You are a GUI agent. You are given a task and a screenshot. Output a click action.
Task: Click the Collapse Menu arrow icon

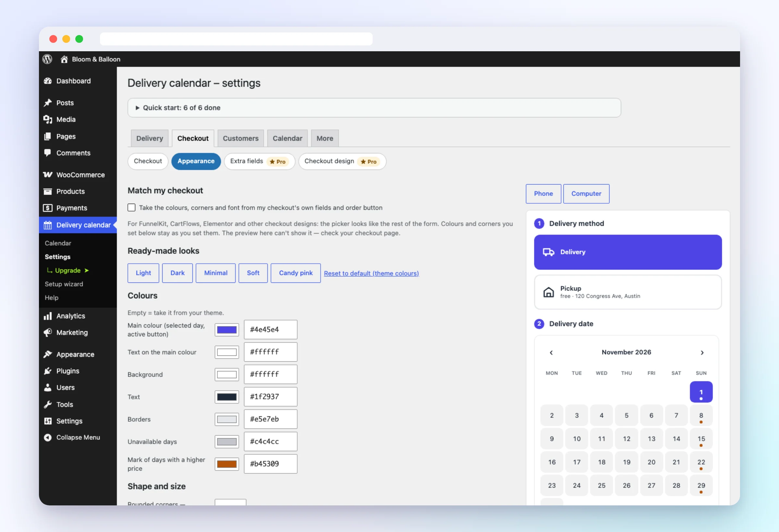[x=48, y=438]
